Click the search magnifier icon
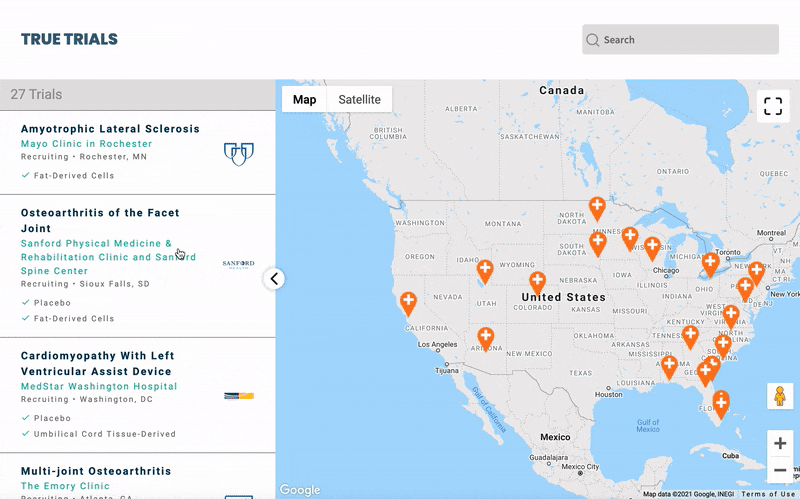Screen dimensions: 800x499 [592, 40]
